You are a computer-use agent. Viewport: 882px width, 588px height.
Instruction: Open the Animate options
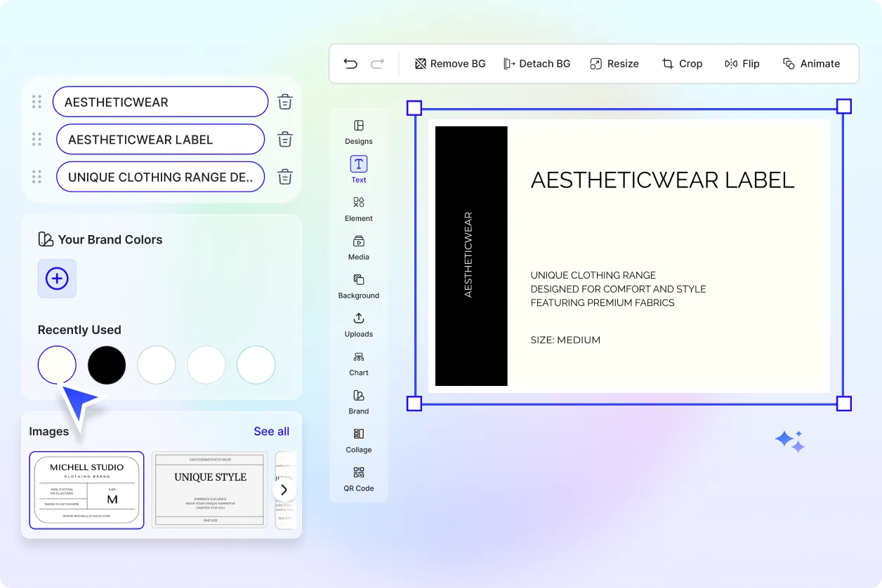(x=812, y=63)
